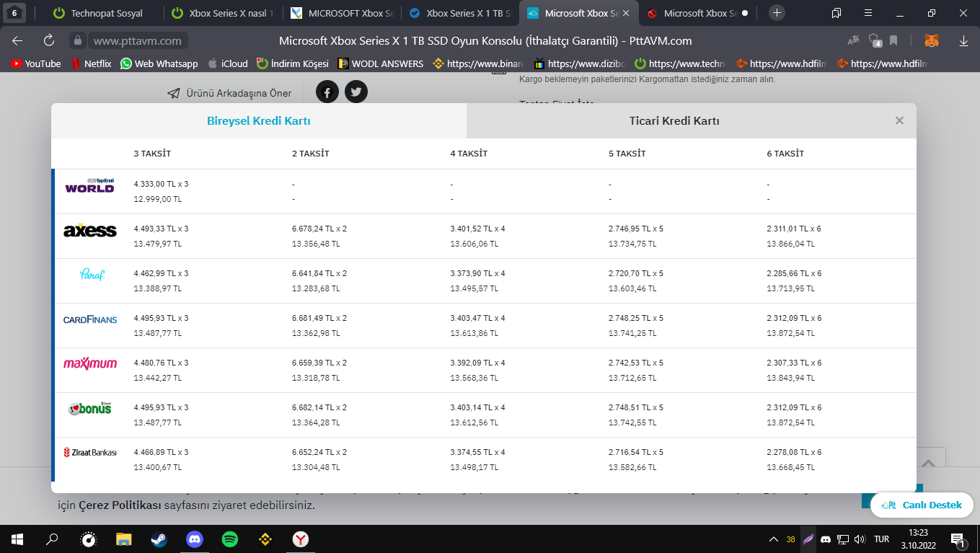
Task: Click the site security lock icon
Action: [78, 41]
